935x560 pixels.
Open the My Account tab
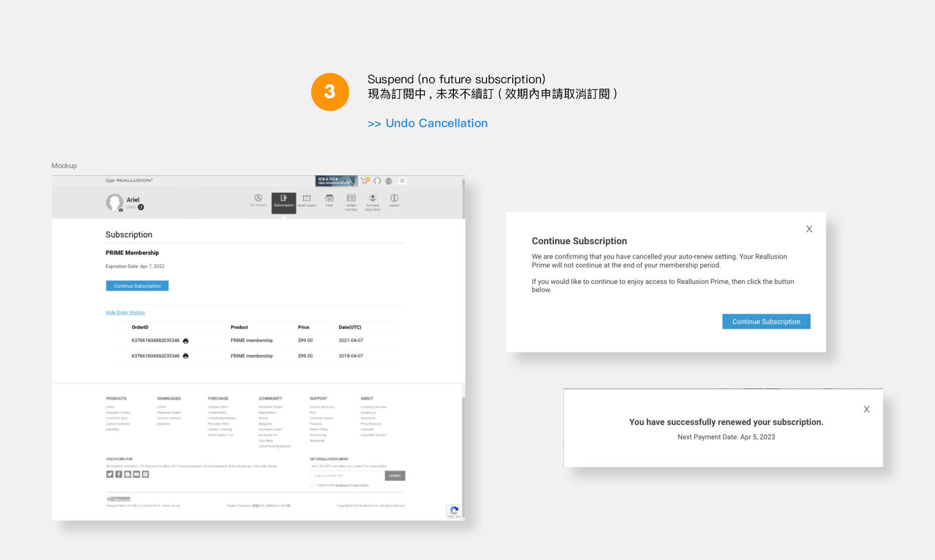click(258, 200)
